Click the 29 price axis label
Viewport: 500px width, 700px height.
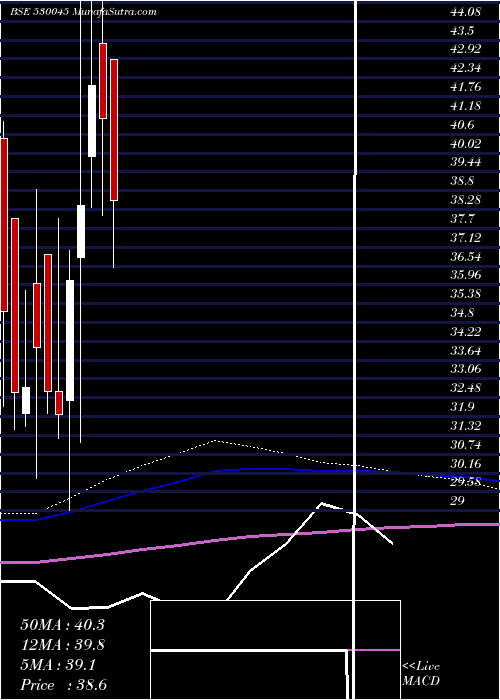[458, 501]
